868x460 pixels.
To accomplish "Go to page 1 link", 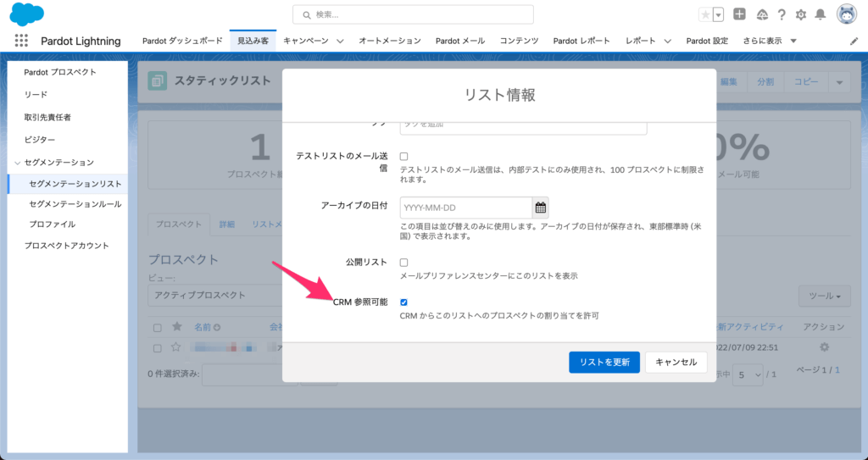I will (x=837, y=369).
